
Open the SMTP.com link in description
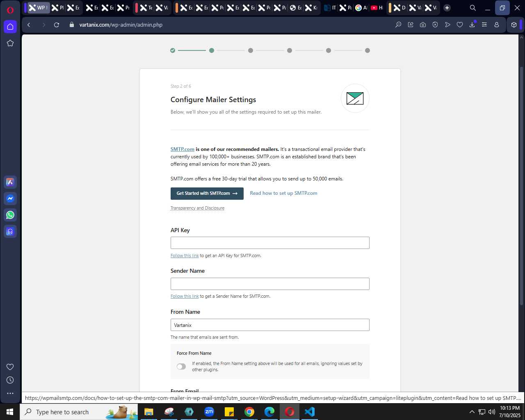point(183,149)
